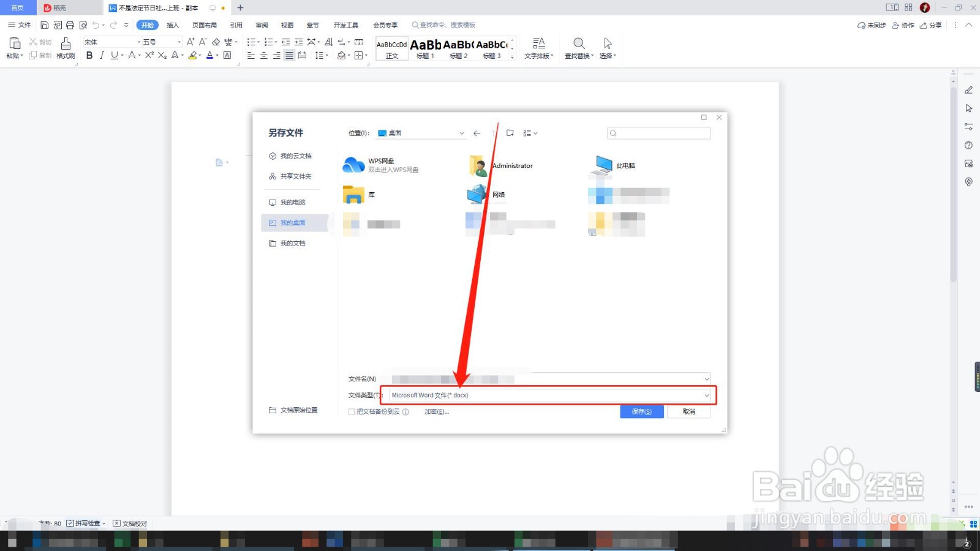Viewport: 980px width, 551px height.
Task: Center-align the paragraph
Action: 264,55
